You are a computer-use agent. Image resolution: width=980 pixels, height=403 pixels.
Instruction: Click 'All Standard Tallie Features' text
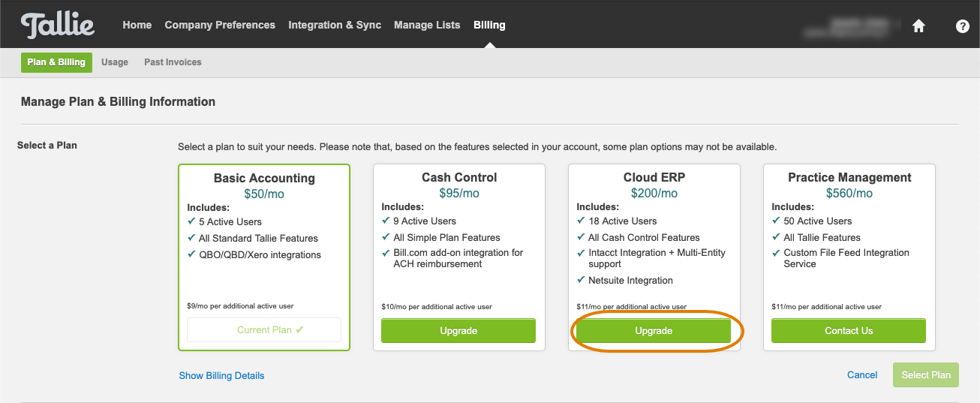tap(258, 239)
